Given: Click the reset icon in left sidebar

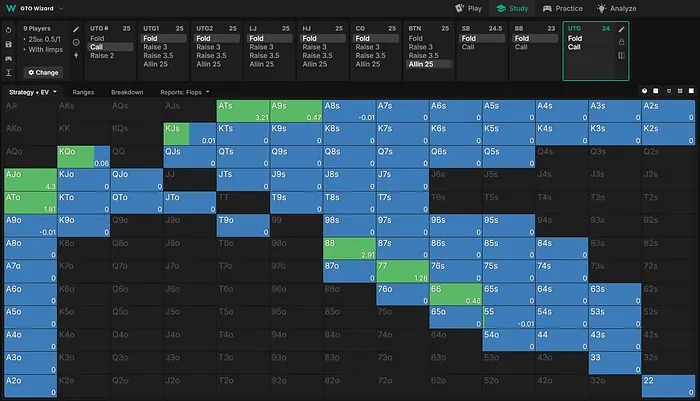Looking at the screenshot, I should (9, 30).
